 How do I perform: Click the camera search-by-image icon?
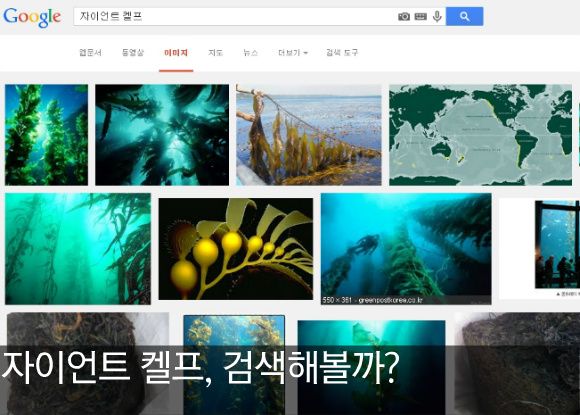(404, 16)
